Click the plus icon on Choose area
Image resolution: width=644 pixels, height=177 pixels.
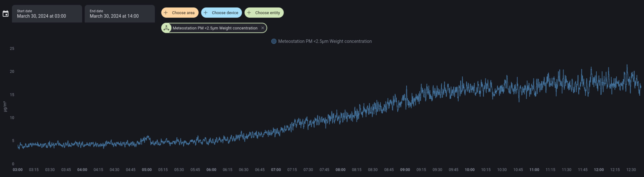coord(166,13)
